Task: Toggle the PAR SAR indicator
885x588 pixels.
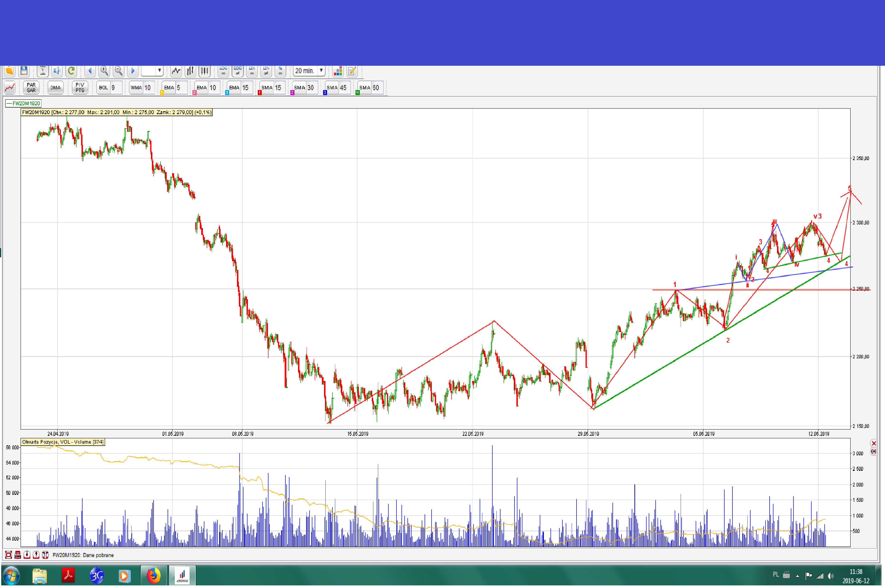Action: (x=31, y=88)
